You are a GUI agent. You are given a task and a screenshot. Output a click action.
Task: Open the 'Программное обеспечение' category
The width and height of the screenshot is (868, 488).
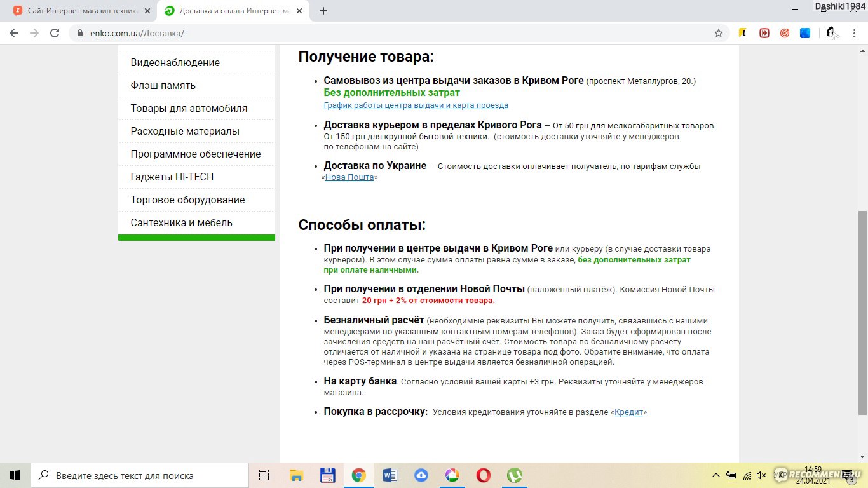pyautogui.click(x=196, y=154)
